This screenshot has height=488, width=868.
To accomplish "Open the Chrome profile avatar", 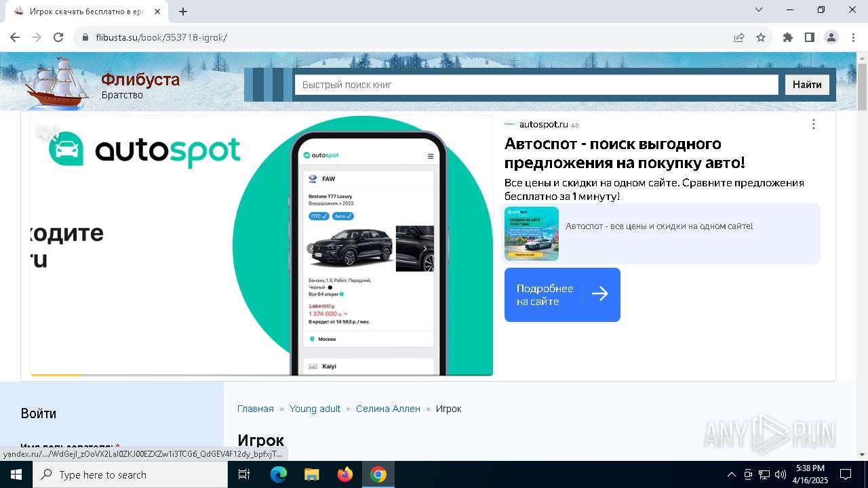I will point(831,37).
